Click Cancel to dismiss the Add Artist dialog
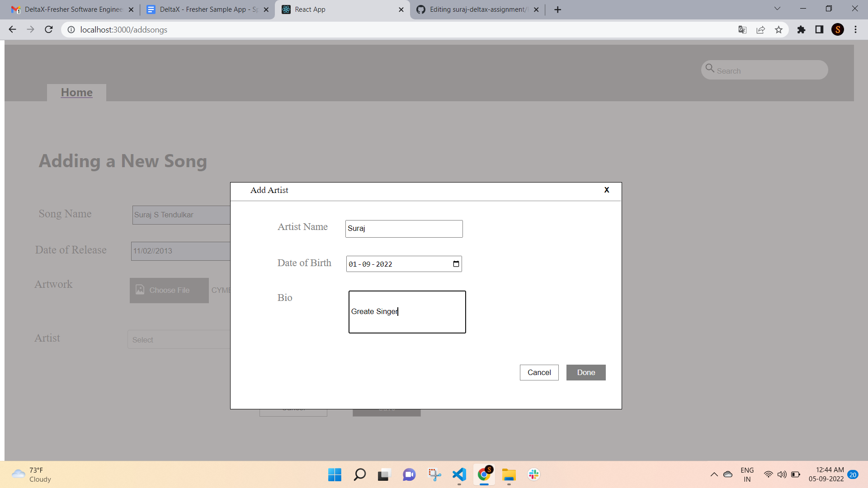This screenshot has height=488, width=868. (x=539, y=372)
